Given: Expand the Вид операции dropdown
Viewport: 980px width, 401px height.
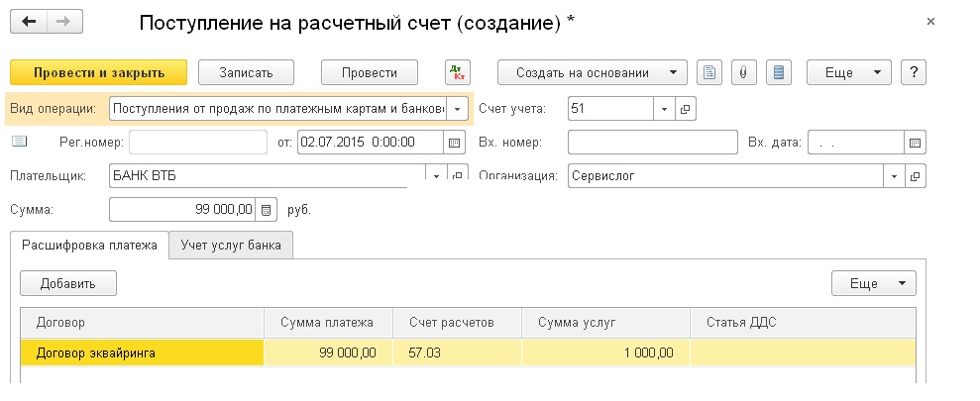Looking at the screenshot, I should (x=457, y=109).
